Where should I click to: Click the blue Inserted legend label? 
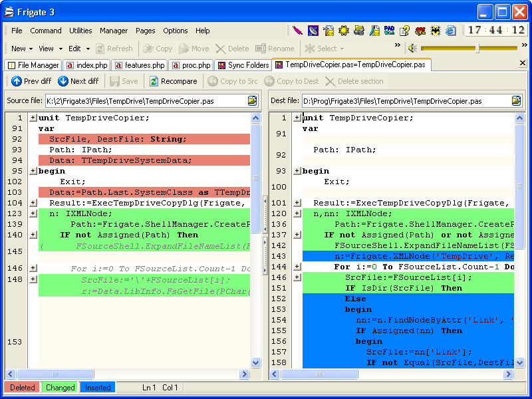[98, 388]
